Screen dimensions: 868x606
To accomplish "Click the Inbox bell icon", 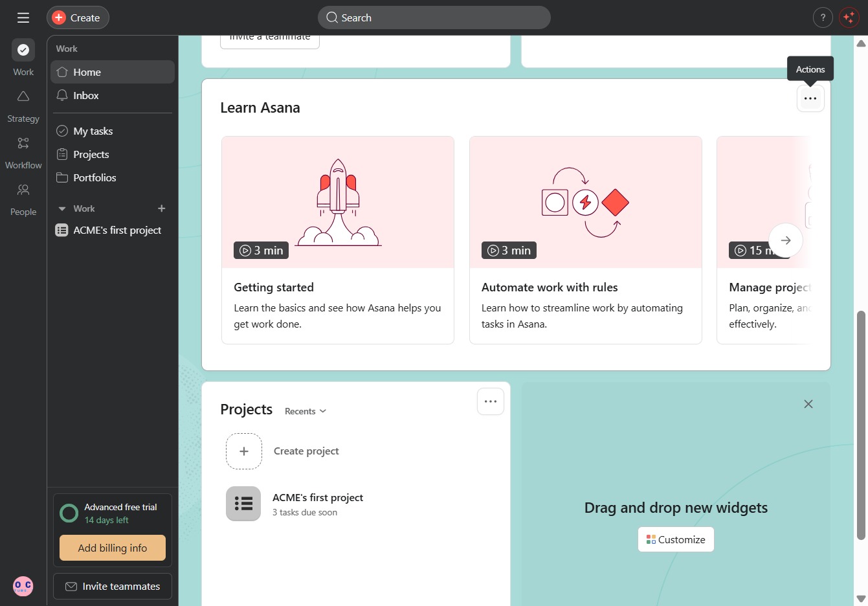I will 62,95.
